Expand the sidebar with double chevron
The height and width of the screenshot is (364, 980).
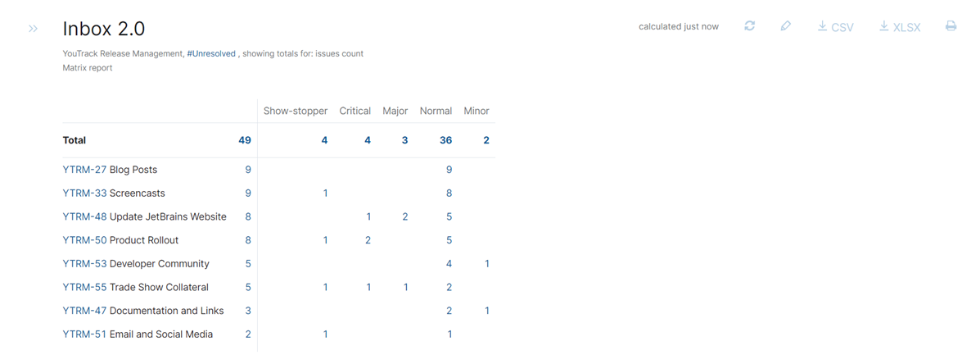coord(33,29)
